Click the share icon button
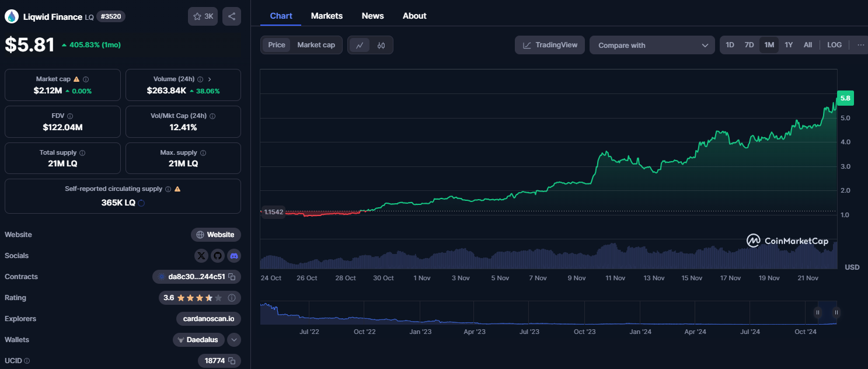 coord(232,16)
